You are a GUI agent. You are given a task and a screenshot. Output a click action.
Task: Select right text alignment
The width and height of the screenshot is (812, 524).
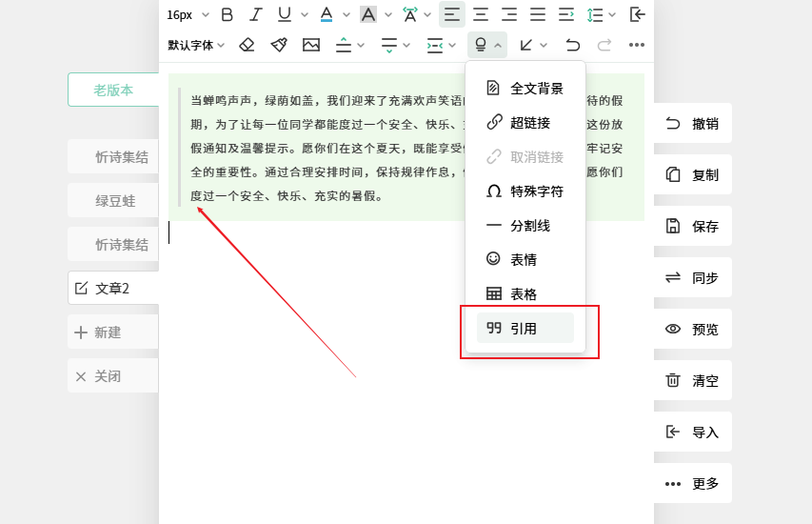pos(509,14)
